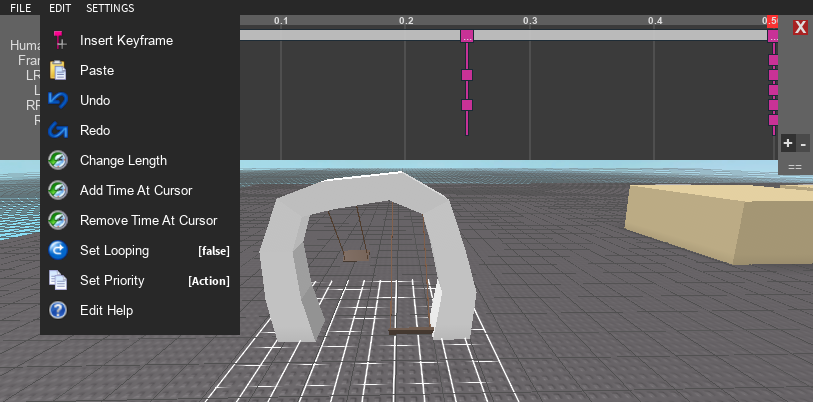Click the red time cursor at 0.5

click(x=773, y=21)
